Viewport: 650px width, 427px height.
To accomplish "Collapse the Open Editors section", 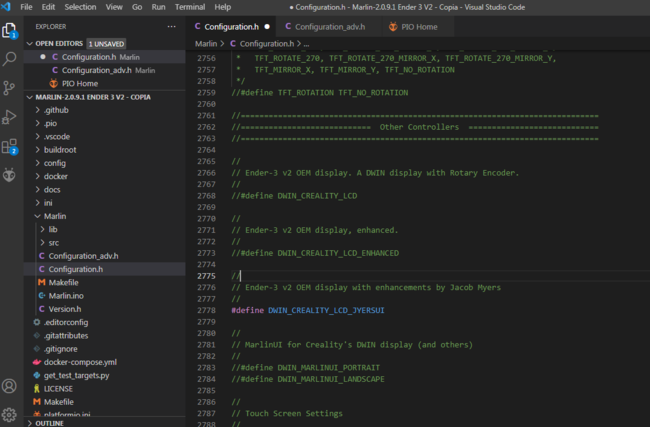I will point(58,44).
